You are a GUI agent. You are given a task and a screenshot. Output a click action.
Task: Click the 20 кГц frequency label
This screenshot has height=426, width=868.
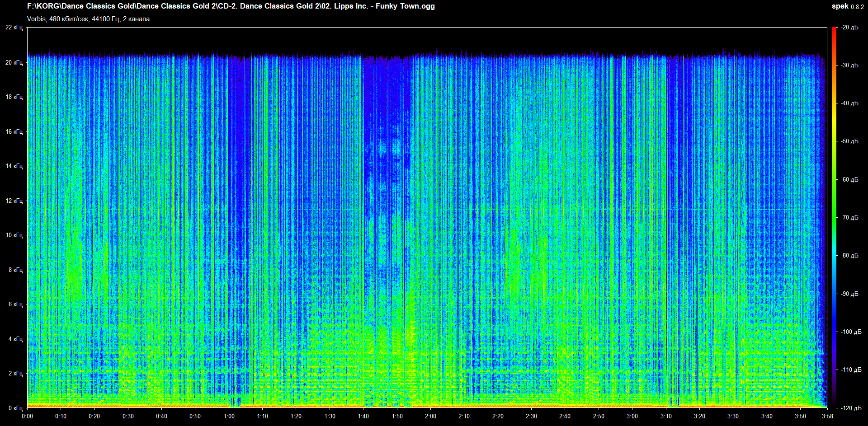14,62
